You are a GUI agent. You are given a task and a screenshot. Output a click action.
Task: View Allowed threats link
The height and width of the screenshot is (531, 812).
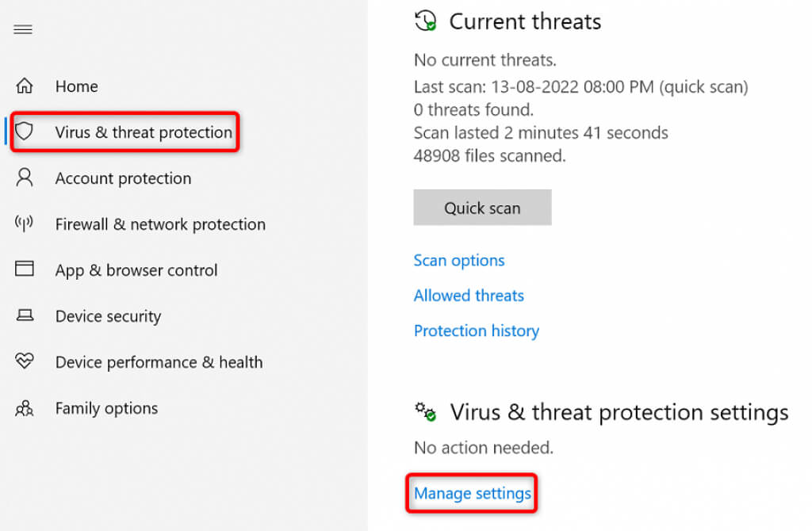pos(469,296)
